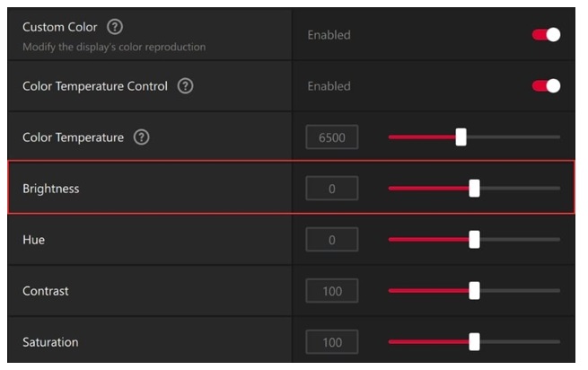Click the Color Temperature slider handle

(461, 137)
